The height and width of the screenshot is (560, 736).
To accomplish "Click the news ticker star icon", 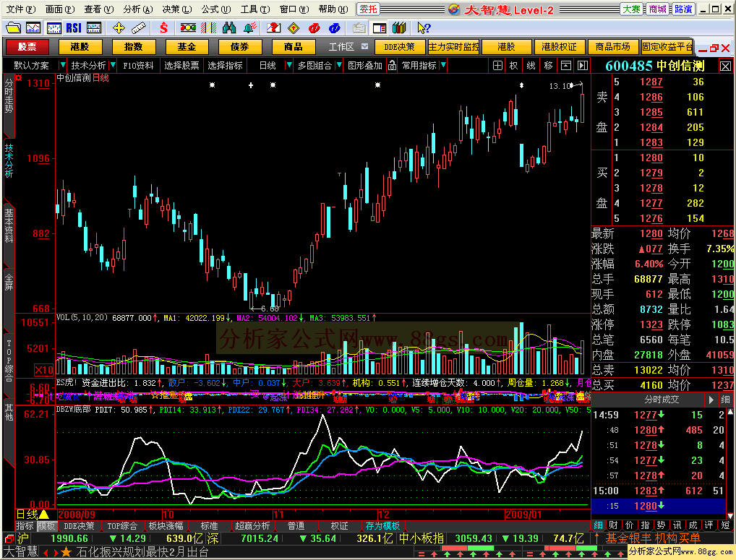I will point(67,552).
